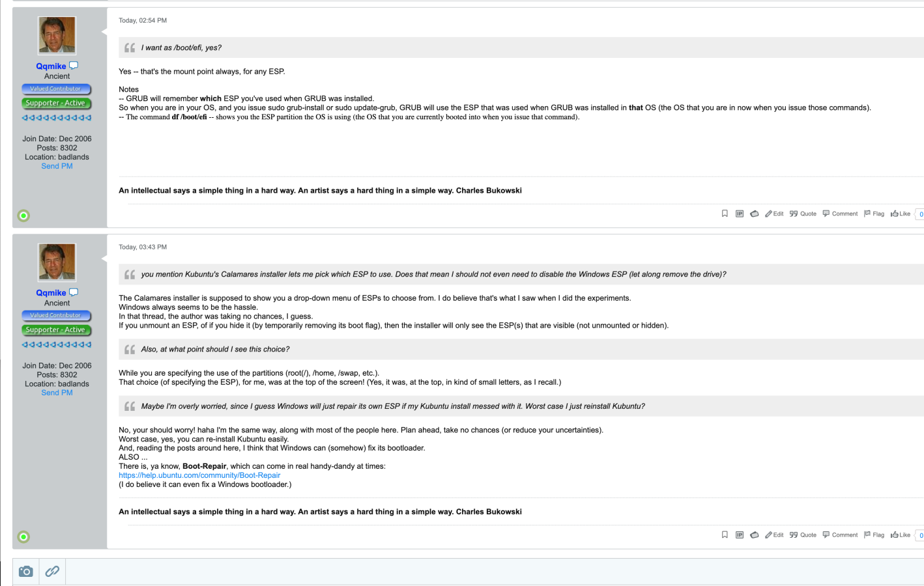Click 'Posts: 8302' in second post

click(57, 375)
